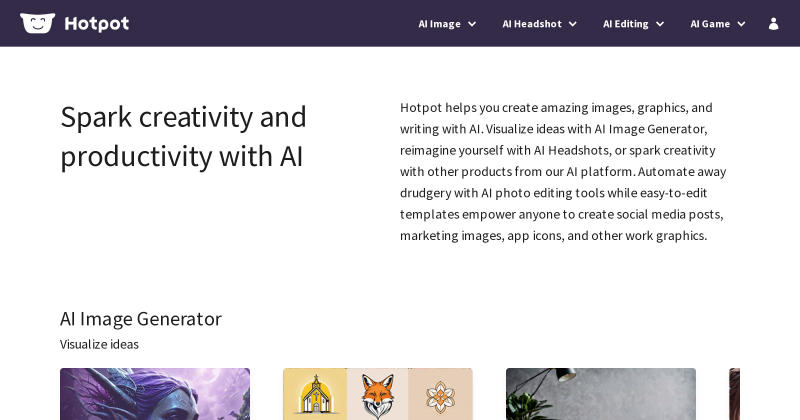The width and height of the screenshot is (800, 420).
Task: Click the Visualize ideas subtitle text
Action: [x=99, y=344]
